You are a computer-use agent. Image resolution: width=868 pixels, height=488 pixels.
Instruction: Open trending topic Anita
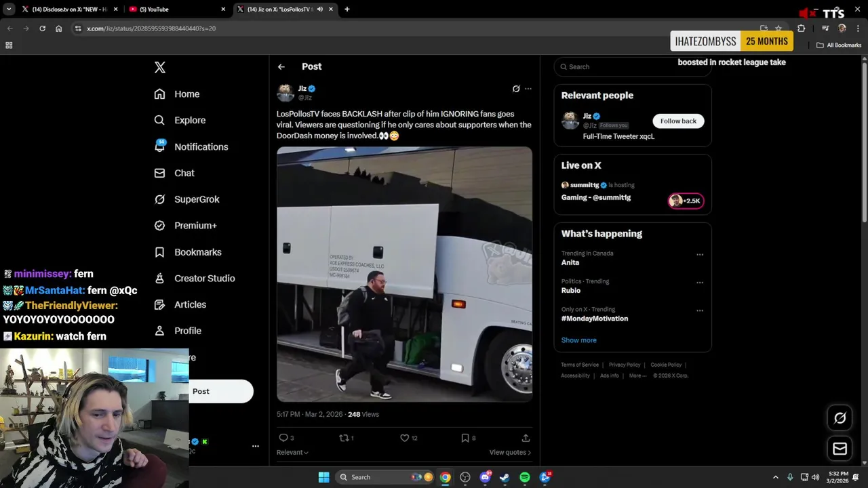[570, 262]
